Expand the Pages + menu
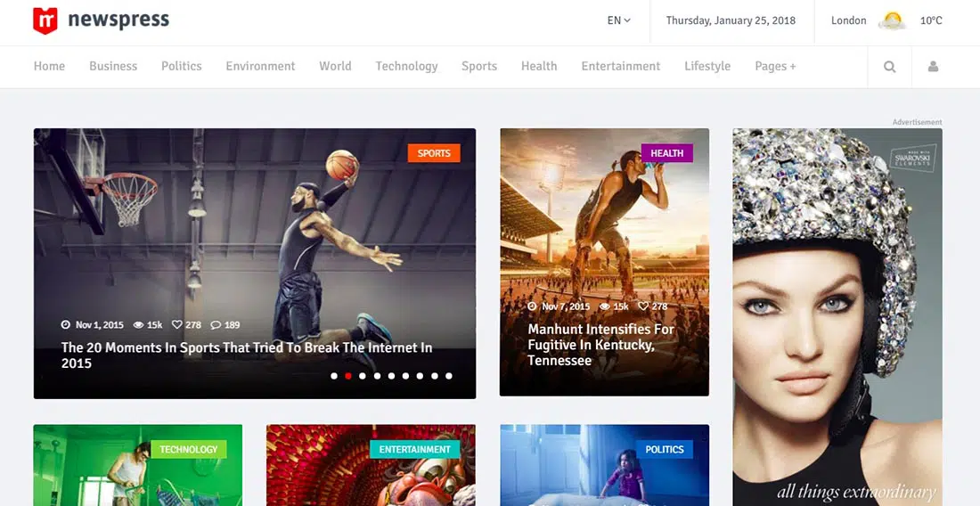980x506 pixels. (x=775, y=66)
